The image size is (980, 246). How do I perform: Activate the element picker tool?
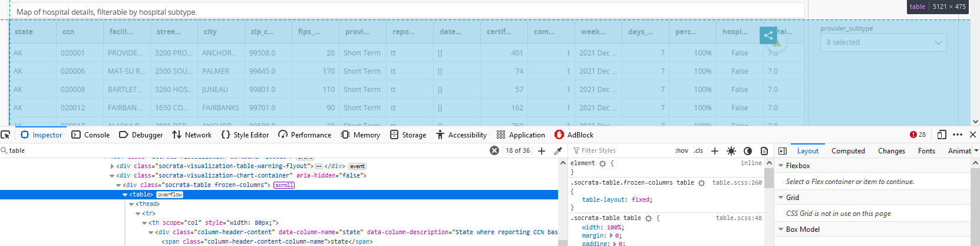6,135
